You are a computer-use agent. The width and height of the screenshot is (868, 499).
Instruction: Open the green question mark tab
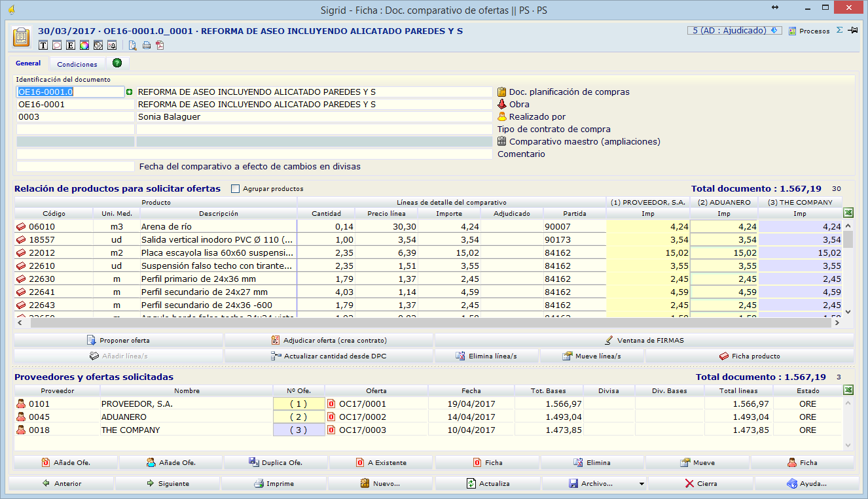tap(117, 63)
